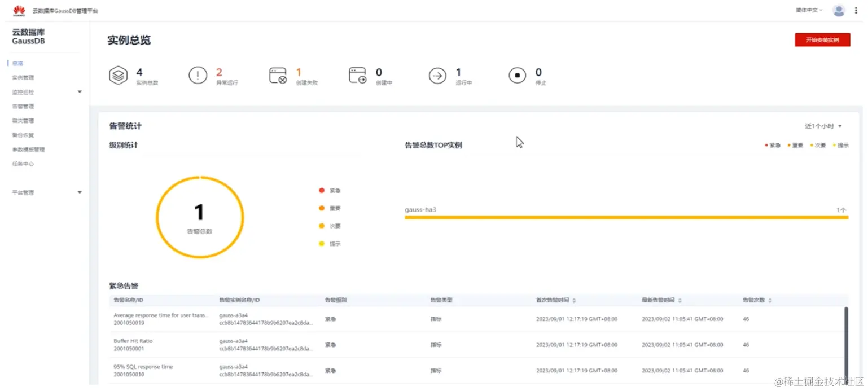Toggle 次要 in the donut chart legend
The height and width of the screenshot is (391, 868).
330,226
